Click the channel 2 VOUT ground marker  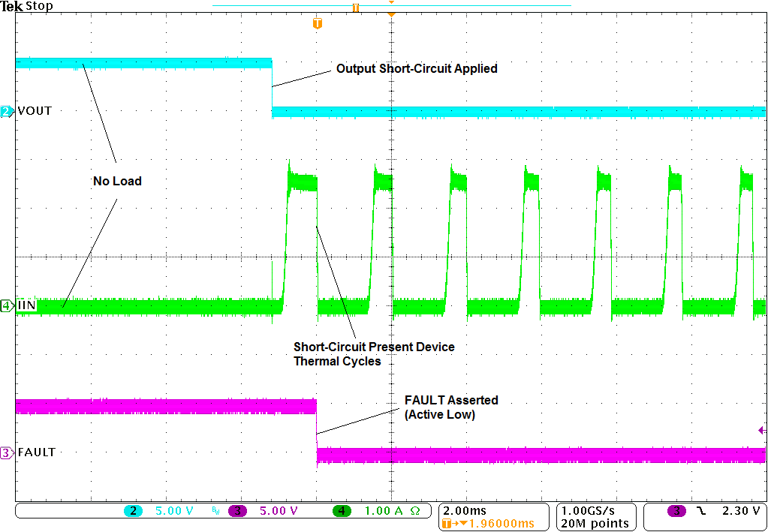[7, 111]
